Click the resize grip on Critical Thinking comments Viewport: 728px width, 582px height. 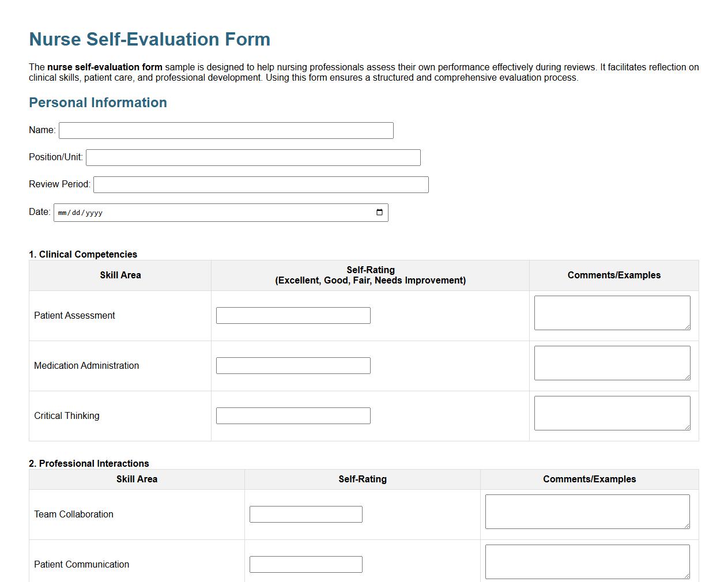click(x=688, y=428)
